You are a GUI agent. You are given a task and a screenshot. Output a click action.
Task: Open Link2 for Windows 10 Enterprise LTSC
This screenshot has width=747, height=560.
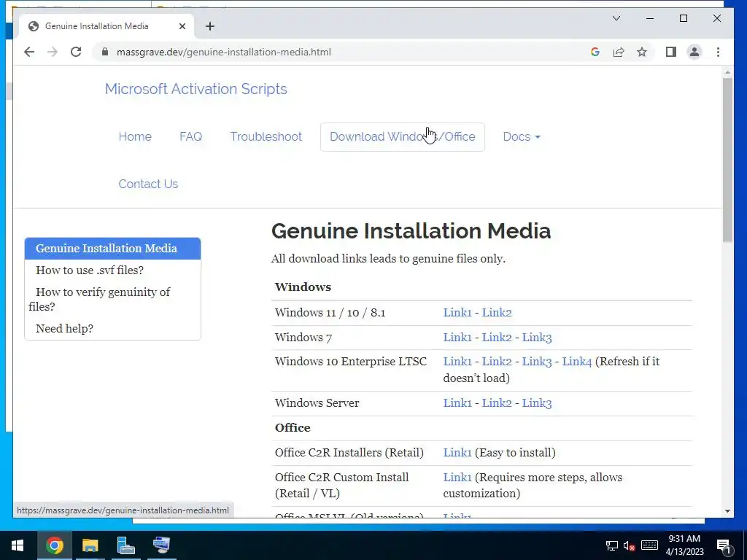497,362
